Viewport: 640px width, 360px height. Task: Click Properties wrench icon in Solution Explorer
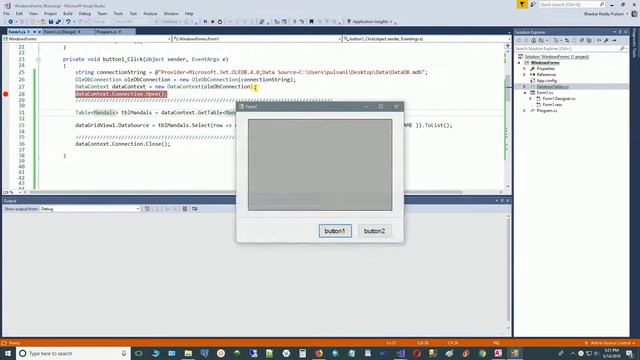coord(606,40)
